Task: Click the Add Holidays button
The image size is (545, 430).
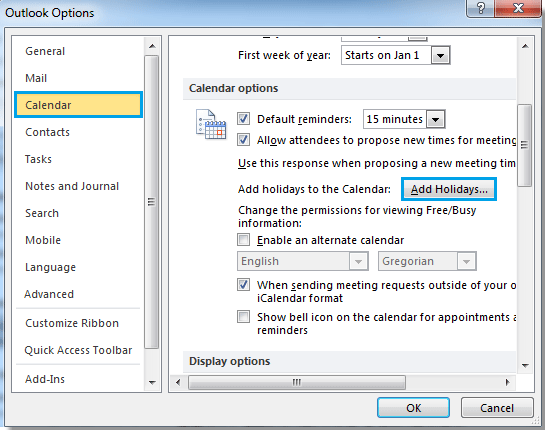Action: coord(449,189)
